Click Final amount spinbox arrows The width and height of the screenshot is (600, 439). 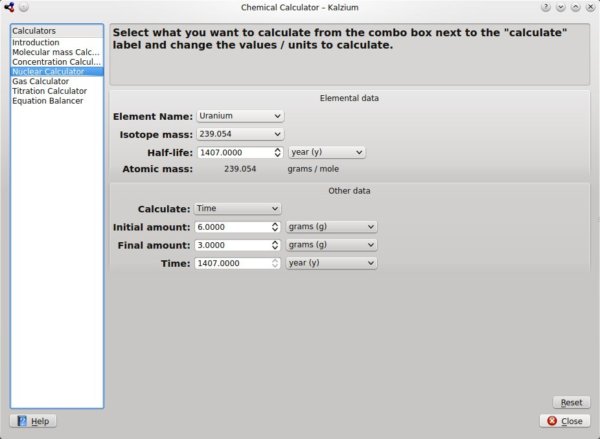[x=275, y=245]
